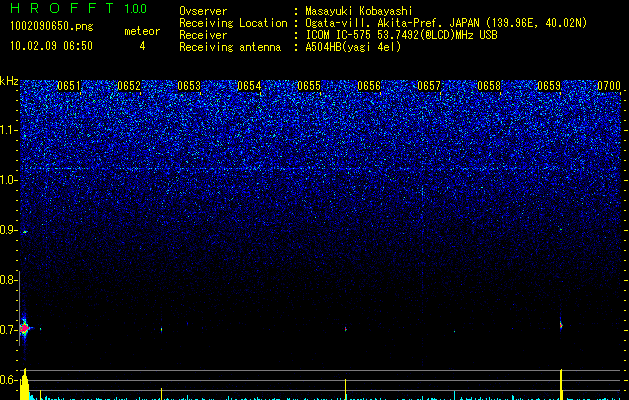Select the file name 1002090650.png
This screenshot has height=400, width=629.
click(x=52, y=26)
